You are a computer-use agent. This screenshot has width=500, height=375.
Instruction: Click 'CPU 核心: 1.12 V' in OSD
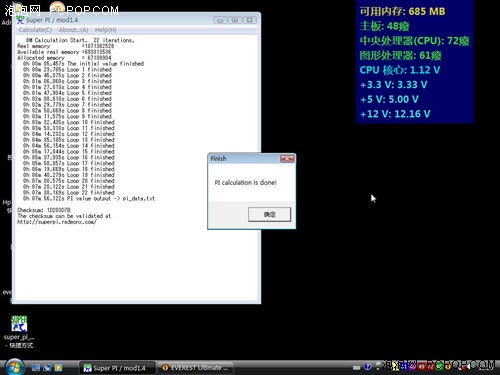click(400, 70)
